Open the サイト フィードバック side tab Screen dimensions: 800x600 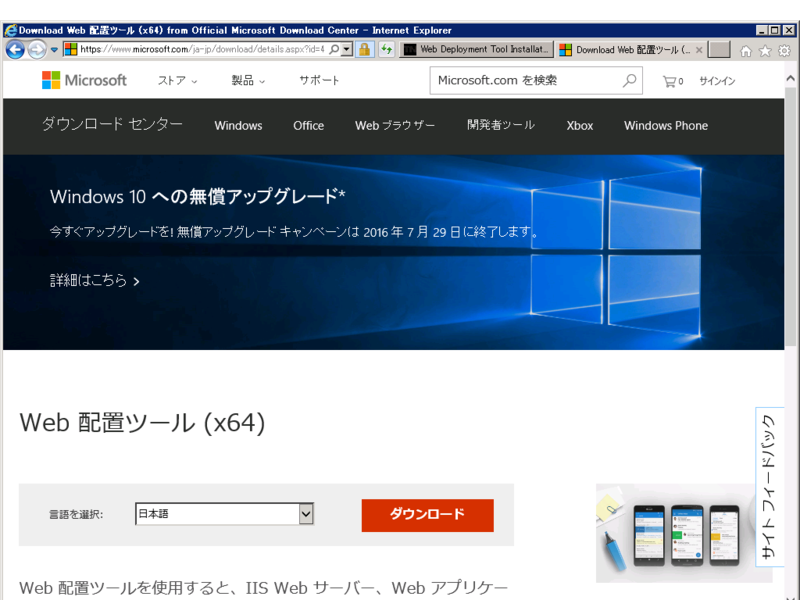tap(769, 487)
